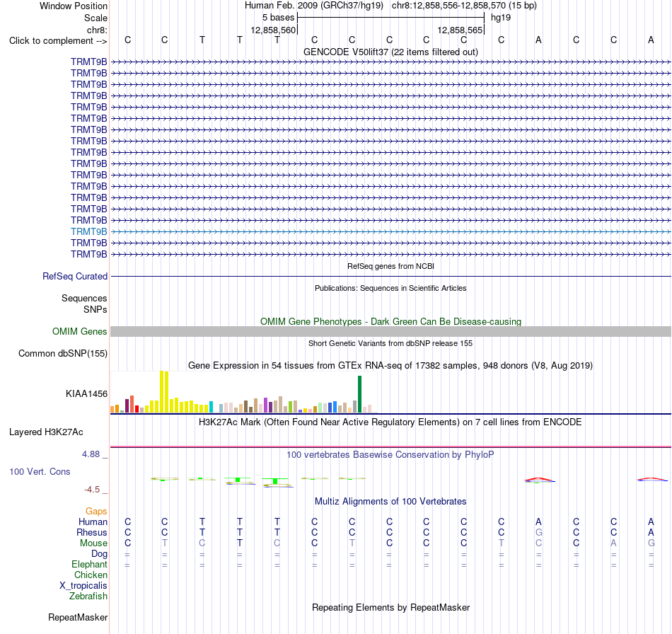Click the G base in Rhesus row
Viewport: 672px width, 634px height.
(x=539, y=532)
